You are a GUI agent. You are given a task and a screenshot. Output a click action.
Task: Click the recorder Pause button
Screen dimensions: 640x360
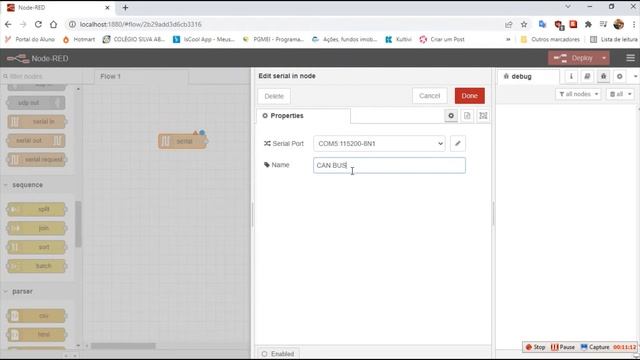pos(563,347)
